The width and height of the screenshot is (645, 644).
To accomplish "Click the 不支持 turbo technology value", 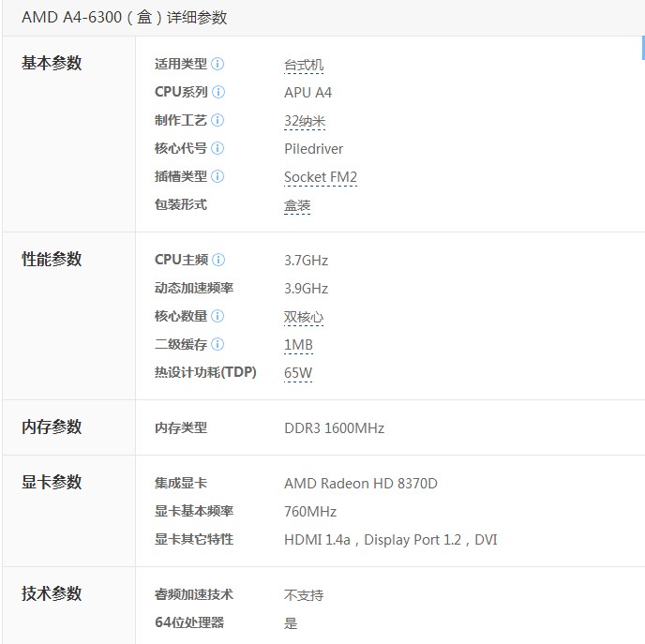I will [x=304, y=595].
